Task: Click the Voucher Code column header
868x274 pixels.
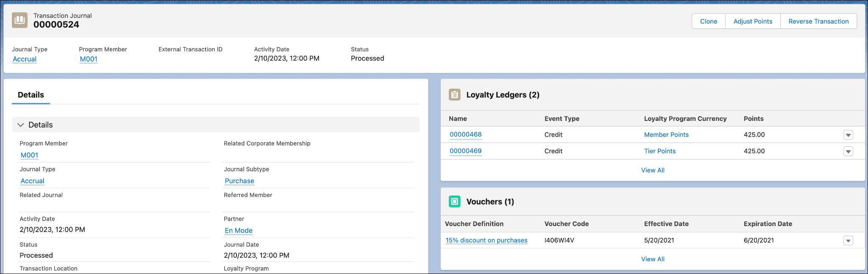Action: 567,224
